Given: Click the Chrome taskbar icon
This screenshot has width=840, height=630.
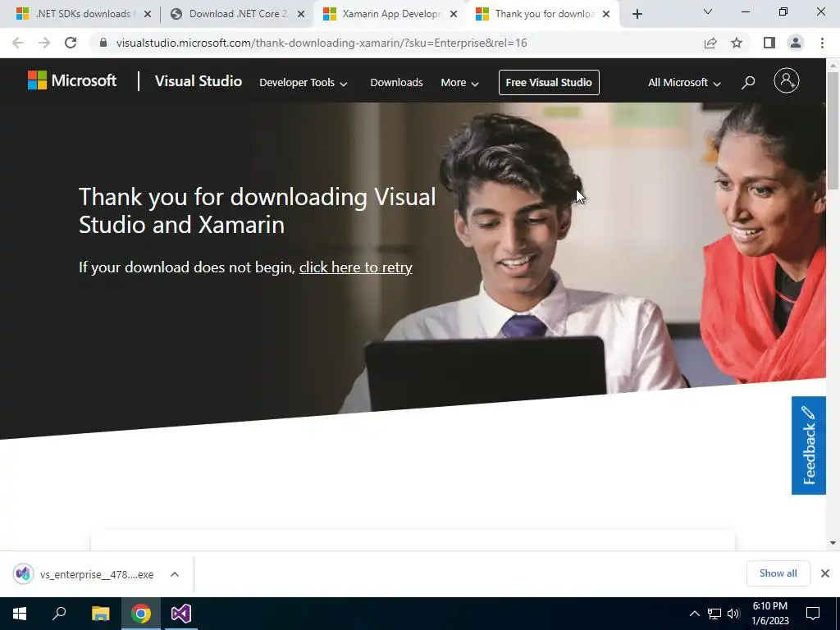Looking at the screenshot, I should [x=141, y=614].
